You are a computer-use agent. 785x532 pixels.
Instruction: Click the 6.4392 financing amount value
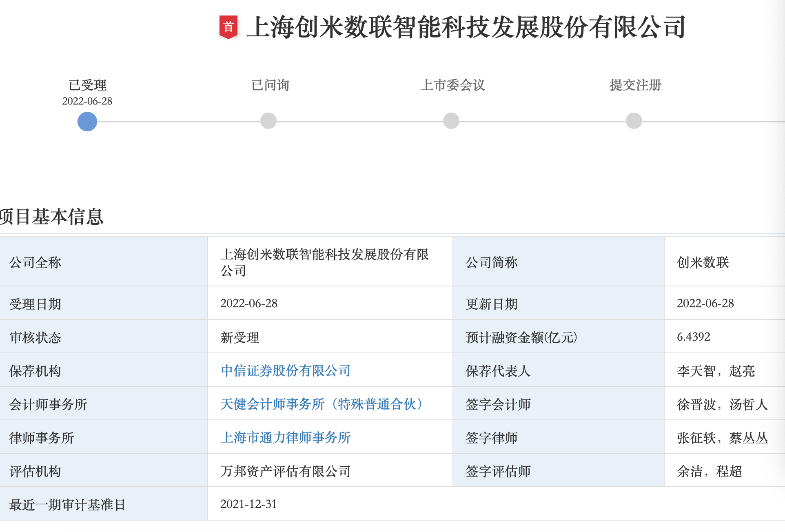coord(694,337)
